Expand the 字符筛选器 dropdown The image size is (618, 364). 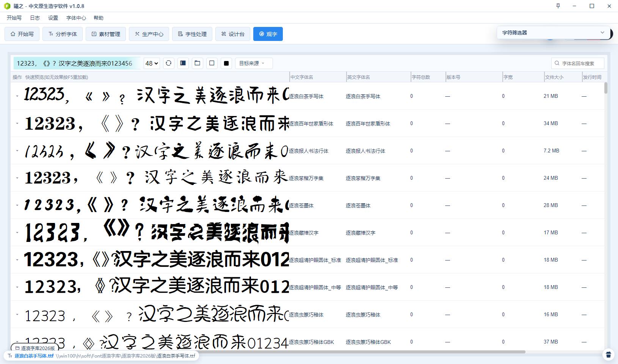[553, 33]
